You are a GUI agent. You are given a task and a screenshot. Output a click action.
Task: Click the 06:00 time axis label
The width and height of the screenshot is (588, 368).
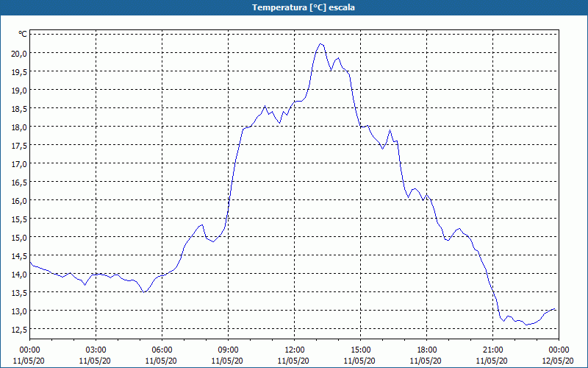(x=162, y=350)
